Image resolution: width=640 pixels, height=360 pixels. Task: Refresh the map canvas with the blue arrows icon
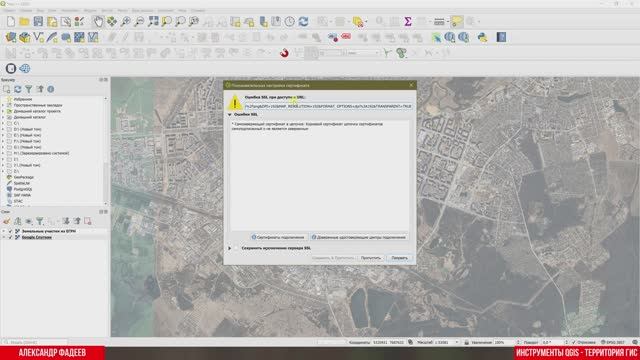[303, 22]
